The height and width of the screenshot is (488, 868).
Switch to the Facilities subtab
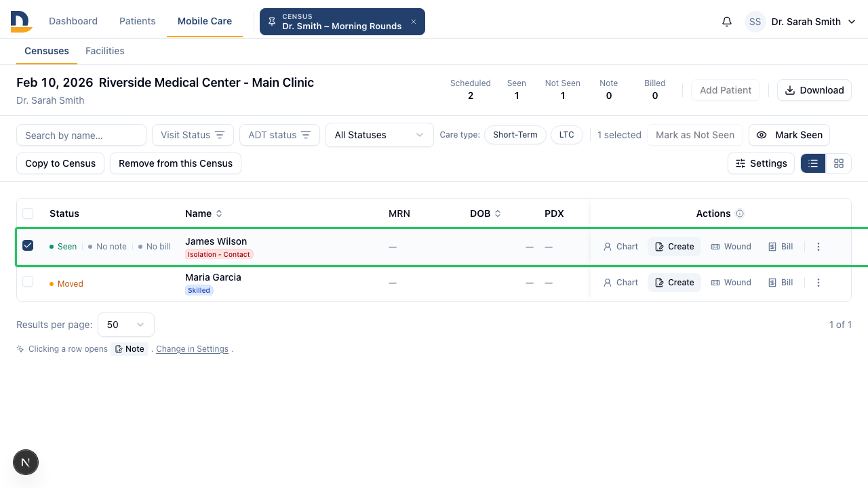click(105, 51)
